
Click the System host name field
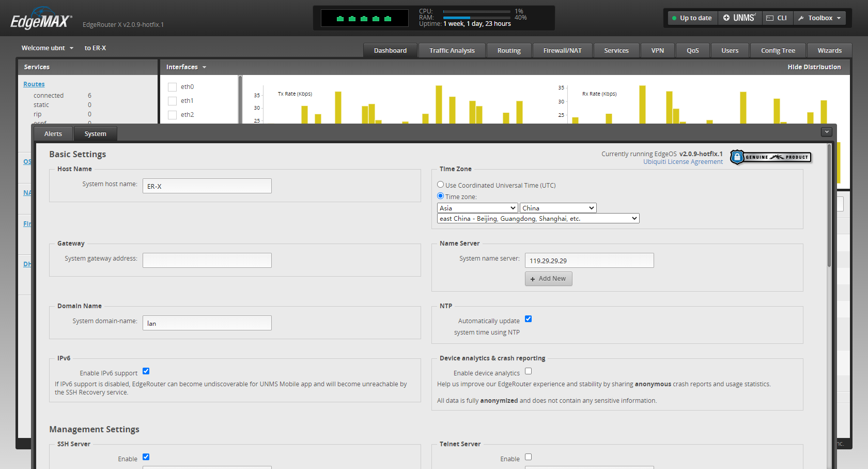[x=207, y=186]
